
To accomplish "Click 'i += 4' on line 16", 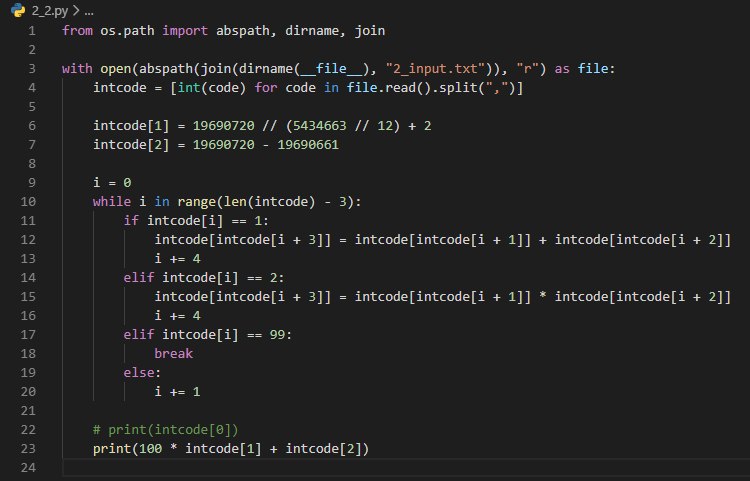I will click(x=177, y=316).
